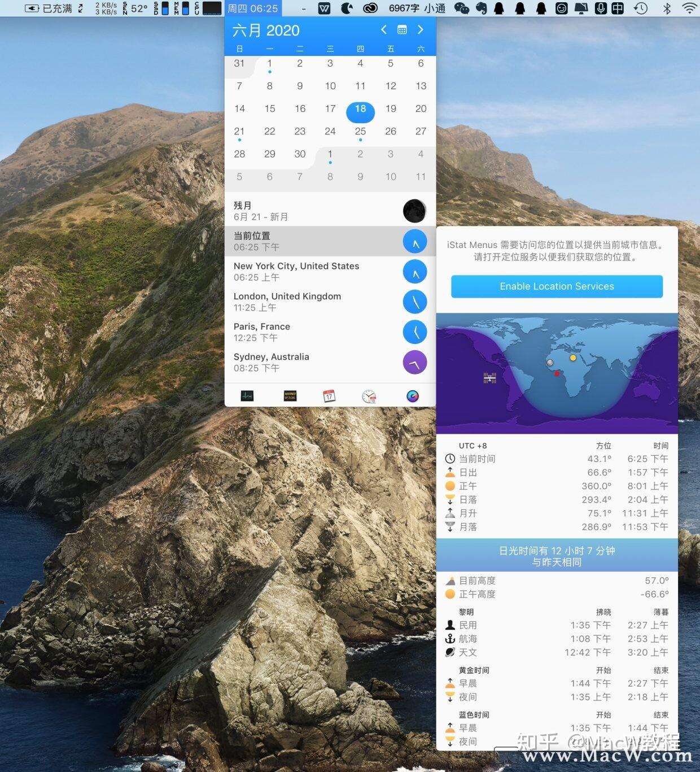Click the calendar app icon at the panel bottom
Screen dimensions: 700x772
click(330, 396)
